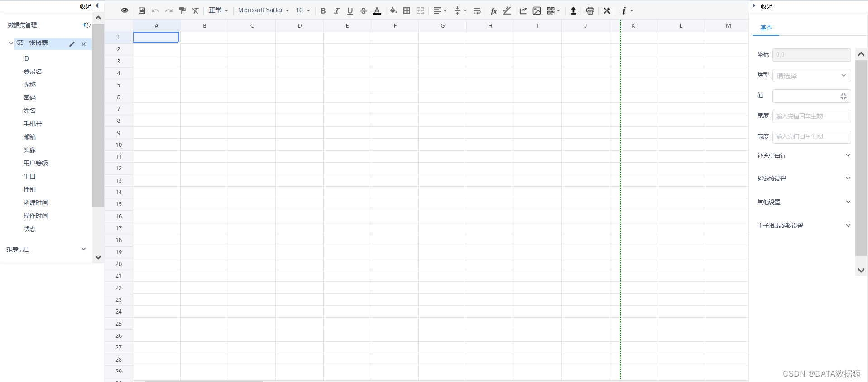Viewport: 868px width, 382px height.
Task: Click the tools cross icon in toolbar
Action: (607, 10)
